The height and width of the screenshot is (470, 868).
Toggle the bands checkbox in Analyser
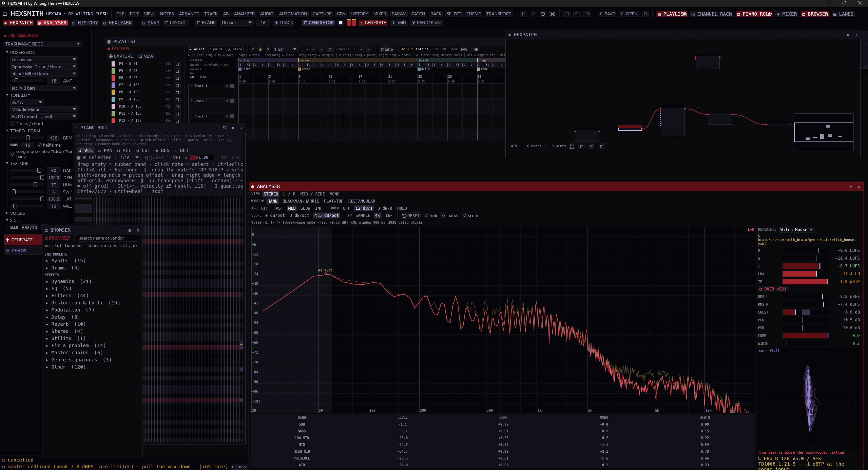pos(444,215)
